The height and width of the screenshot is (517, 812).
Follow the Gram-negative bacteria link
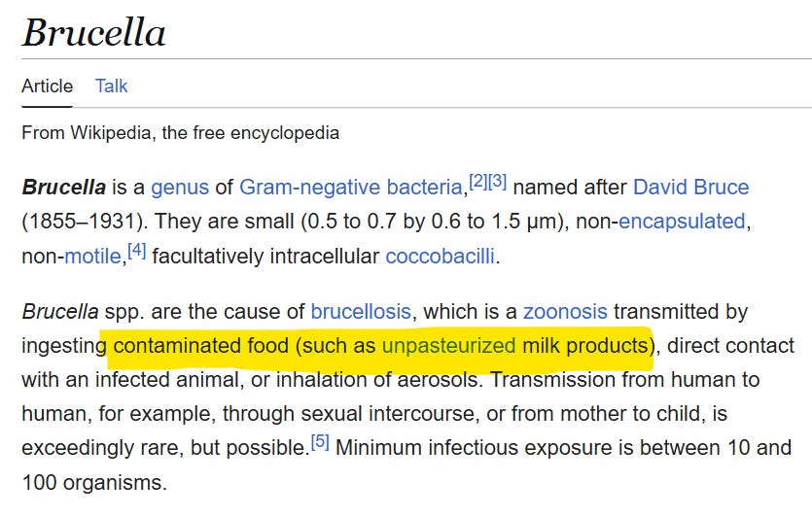coord(352,187)
